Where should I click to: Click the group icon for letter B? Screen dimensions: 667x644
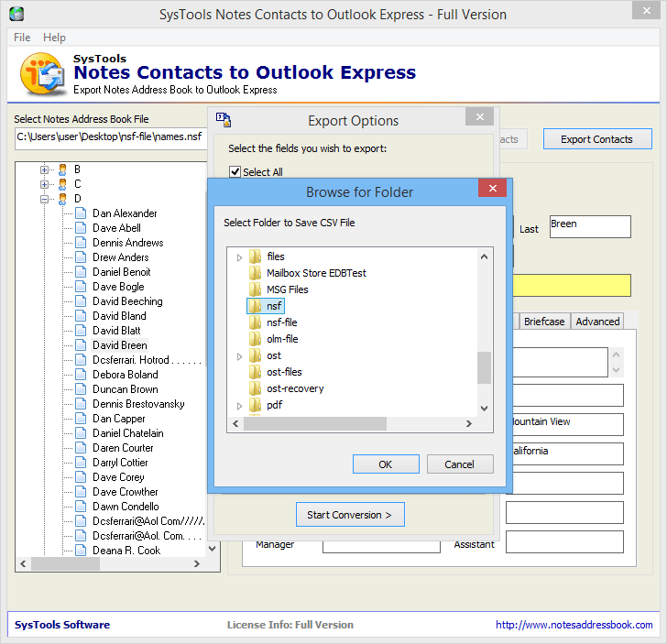pos(62,169)
